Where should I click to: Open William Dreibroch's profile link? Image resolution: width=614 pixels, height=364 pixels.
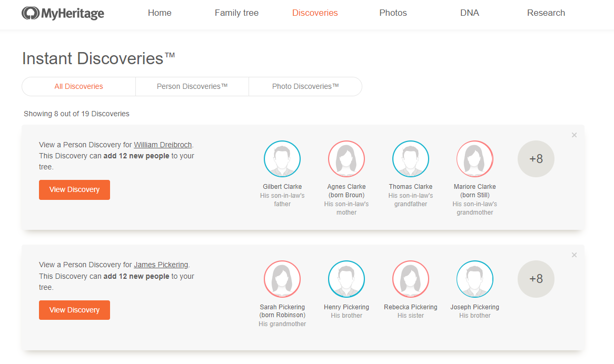163,144
